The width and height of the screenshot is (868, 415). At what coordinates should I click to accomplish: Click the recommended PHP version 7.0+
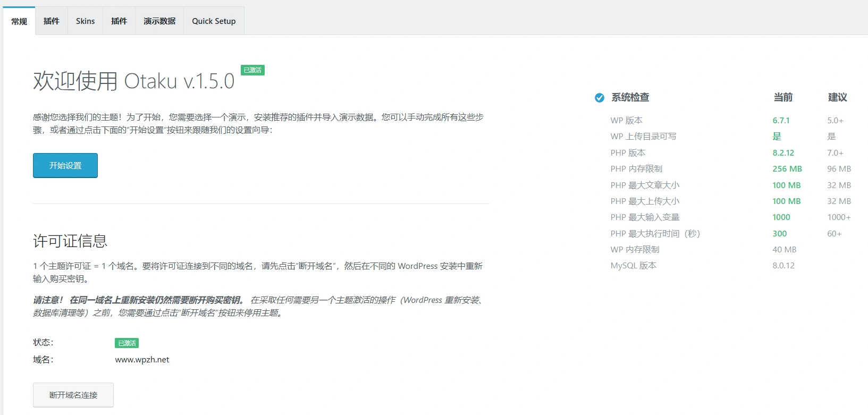pyautogui.click(x=835, y=153)
